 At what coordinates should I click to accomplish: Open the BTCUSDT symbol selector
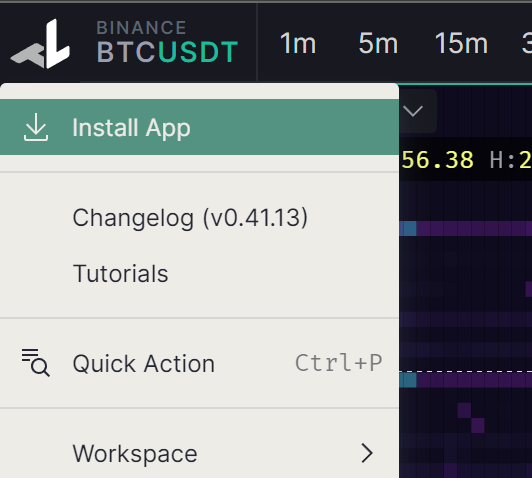[167, 42]
